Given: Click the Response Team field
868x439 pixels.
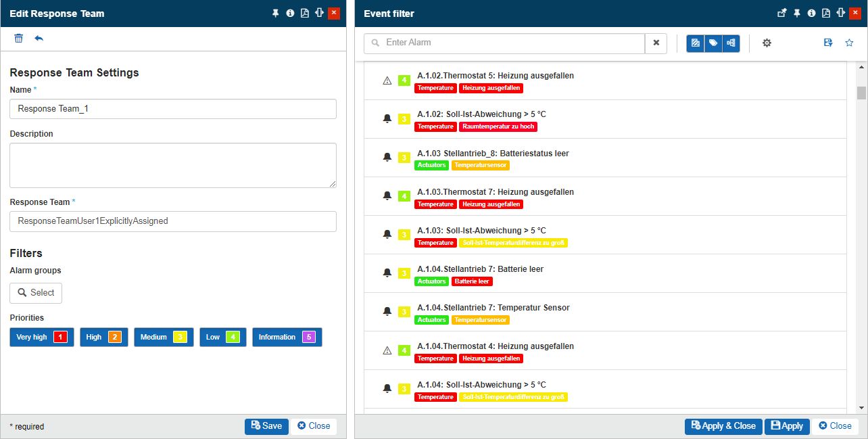Looking at the screenshot, I should tap(173, 221).
